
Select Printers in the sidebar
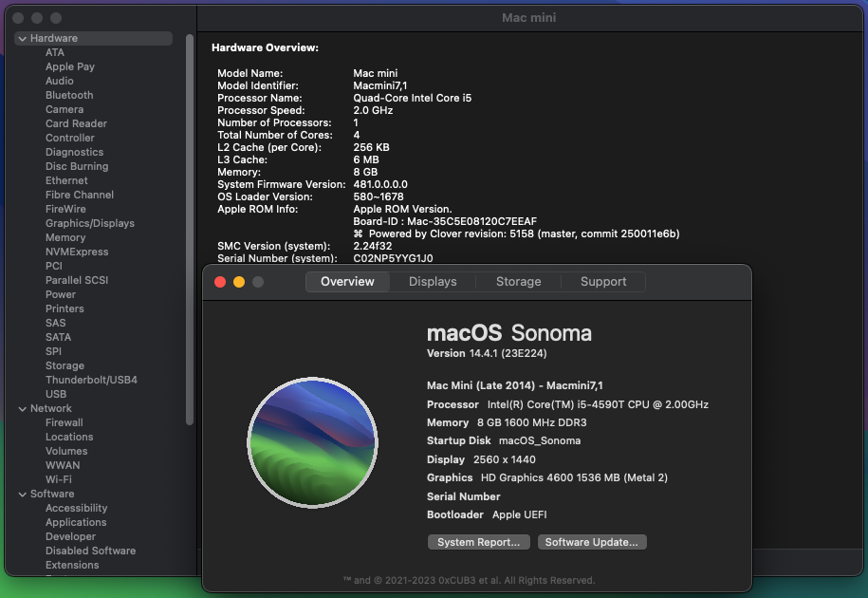(x=65, y=309)
